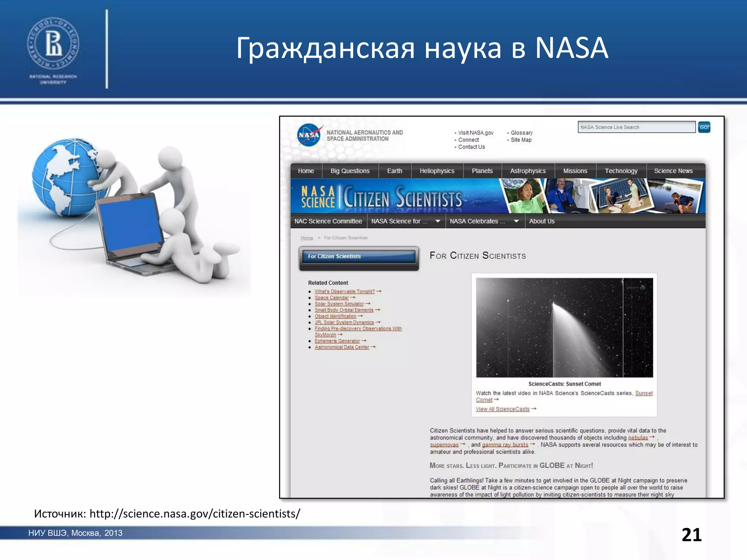Open the View All ScienceCasts link
The image size is (747, 560).
(x=503, y=409)
